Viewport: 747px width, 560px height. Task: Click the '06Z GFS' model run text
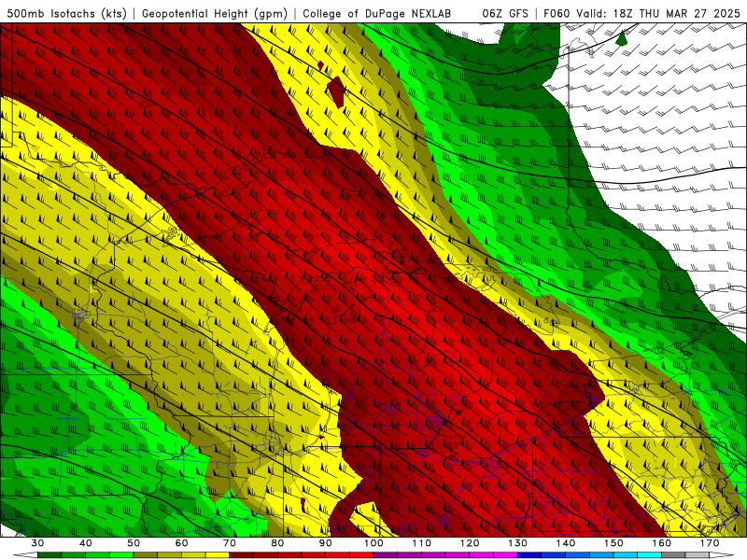pos(505,13)
